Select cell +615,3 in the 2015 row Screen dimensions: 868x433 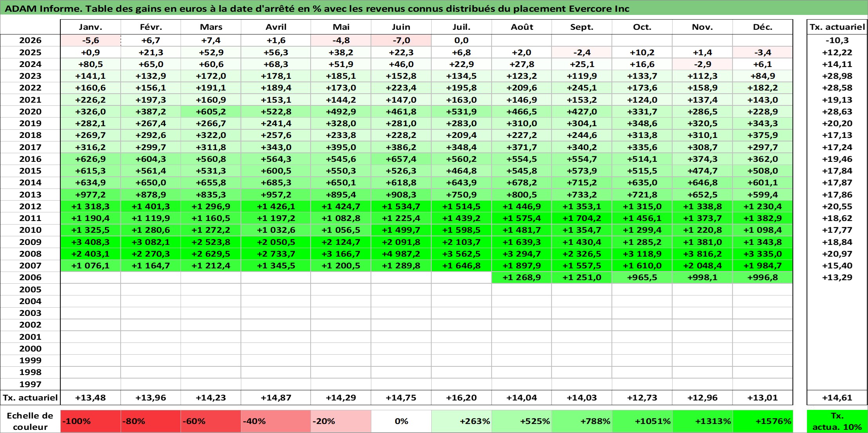[90, 171]
